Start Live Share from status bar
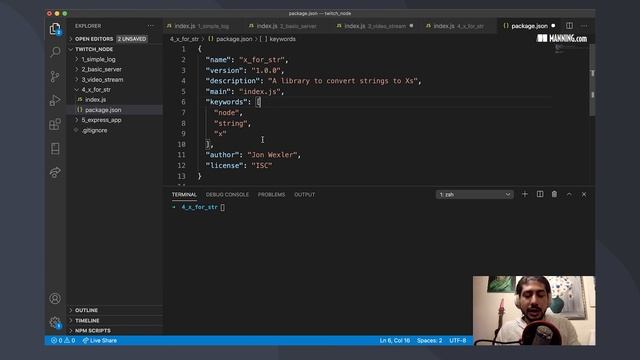The width and height of the screenshot is (640, 360). 100,340
